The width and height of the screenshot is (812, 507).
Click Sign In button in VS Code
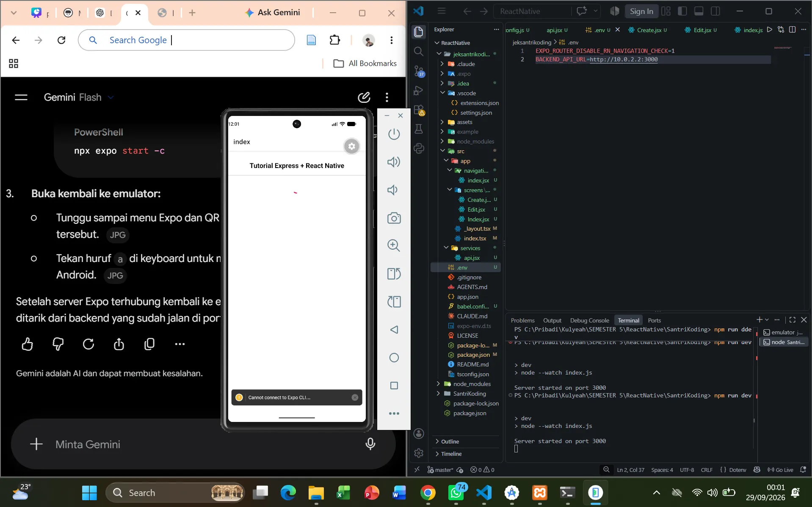tap(641, 11)
